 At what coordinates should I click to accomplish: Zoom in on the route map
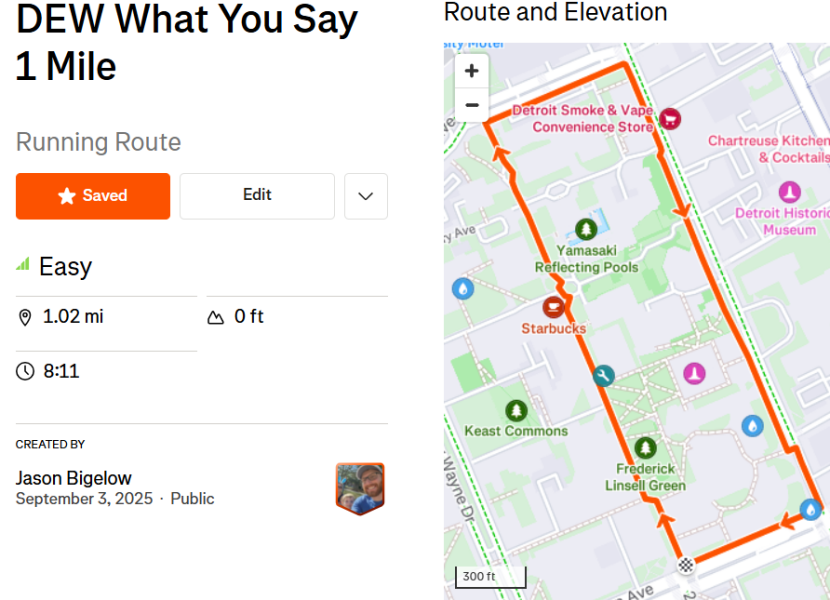click(x=471, y=71)
